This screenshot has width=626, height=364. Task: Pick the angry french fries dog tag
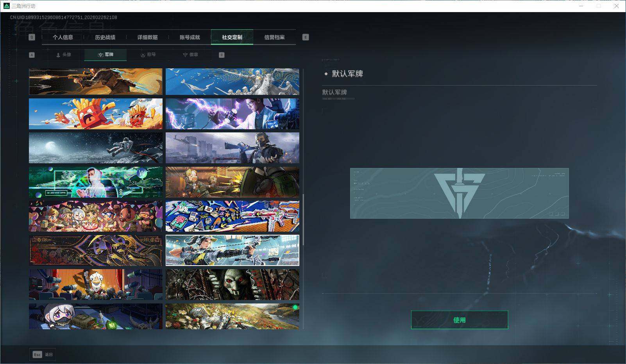tap(96, 114)
